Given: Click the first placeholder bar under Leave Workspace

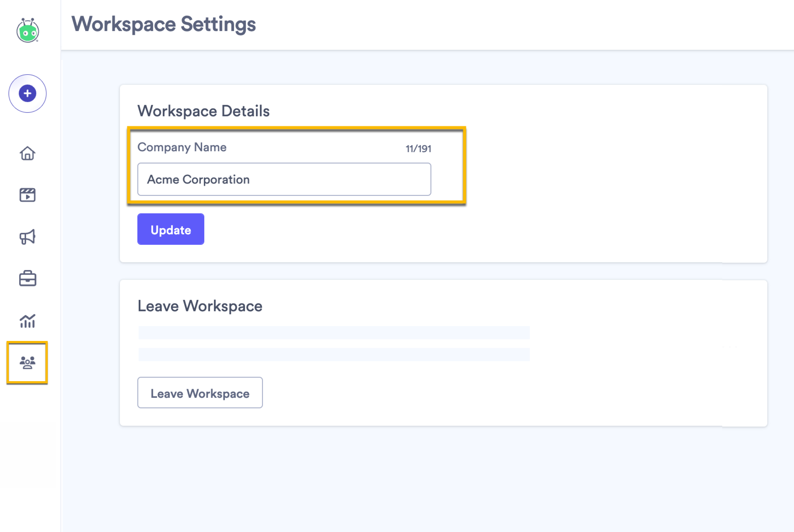Looking at the screenshot, I should click(x=334, y=333).
